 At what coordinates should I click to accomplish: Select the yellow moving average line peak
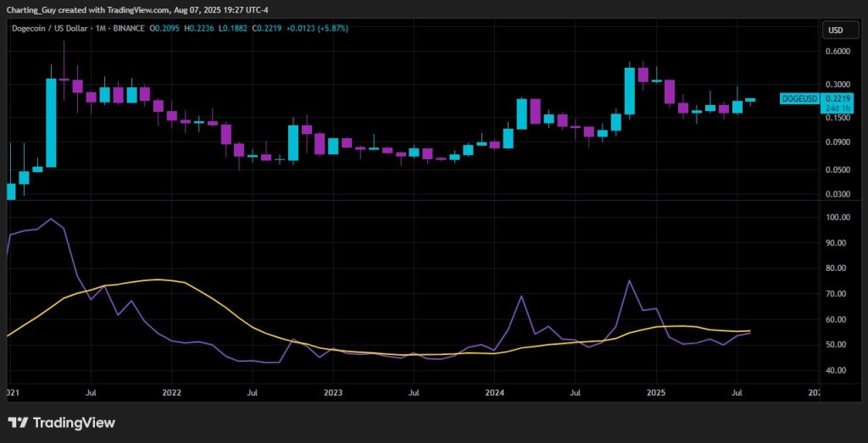coord(157,280)
